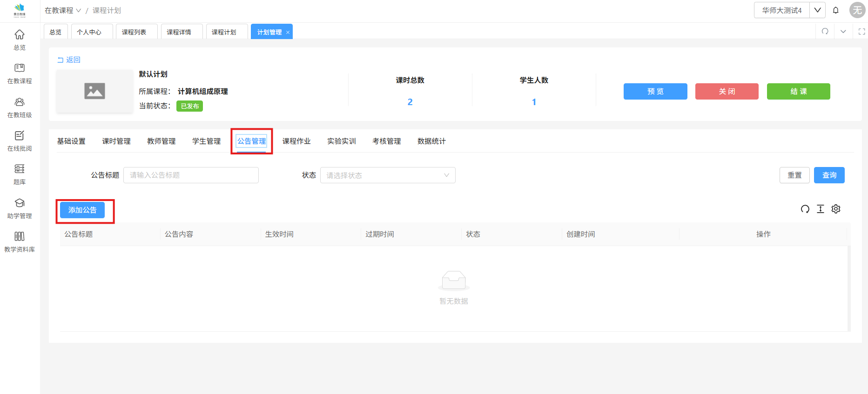Image resolution: width=868 pixels, height=394 pixels.
Task: Close the 计划管理 tab
Action: point(288,32)
